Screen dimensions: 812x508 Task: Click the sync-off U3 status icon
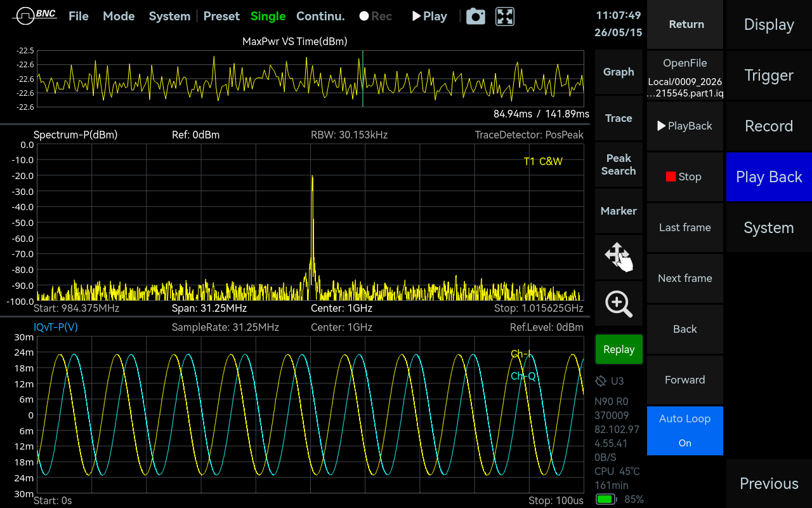pos(609,381)
